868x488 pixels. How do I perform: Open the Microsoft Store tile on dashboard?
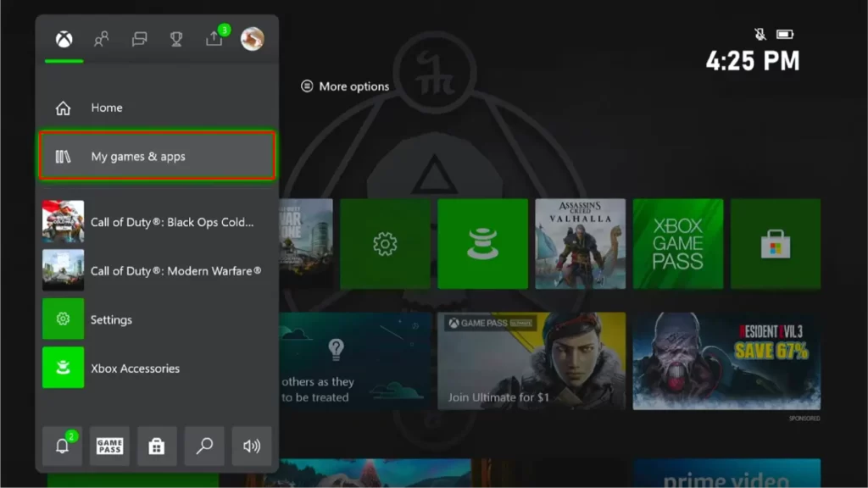tap(776, 244)
